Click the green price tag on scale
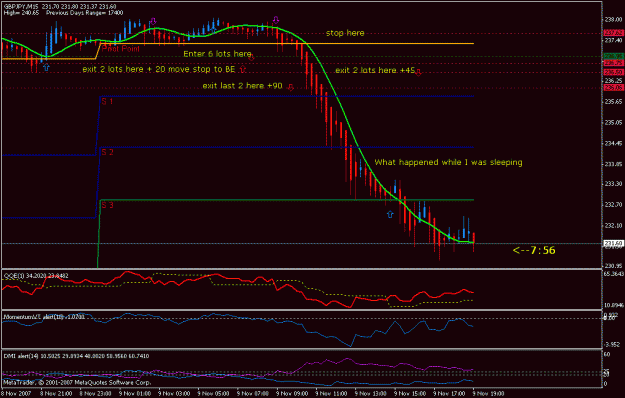Screen dimensions: 625x398 [614, 56]
